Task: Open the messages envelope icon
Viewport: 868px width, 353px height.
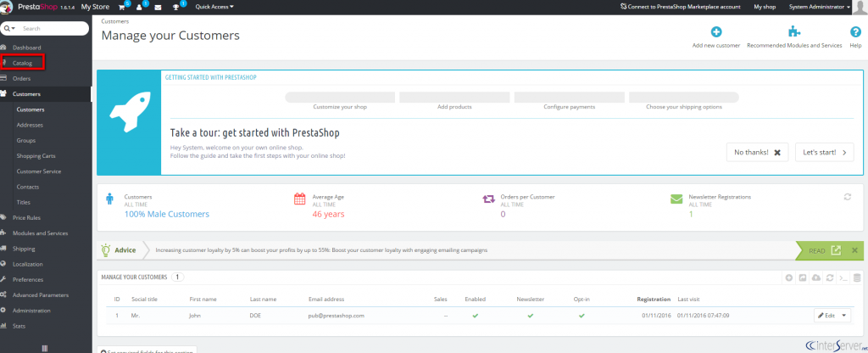Action: tap(159, 7)
